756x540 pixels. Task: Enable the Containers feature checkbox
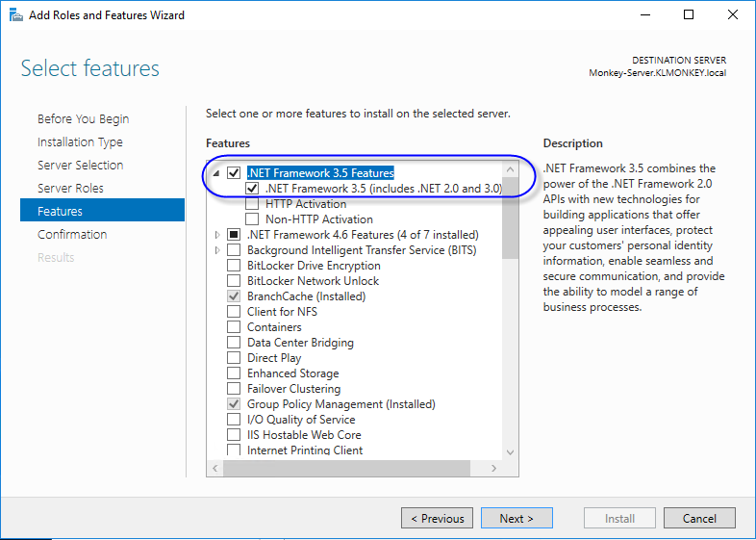(234, 327)
